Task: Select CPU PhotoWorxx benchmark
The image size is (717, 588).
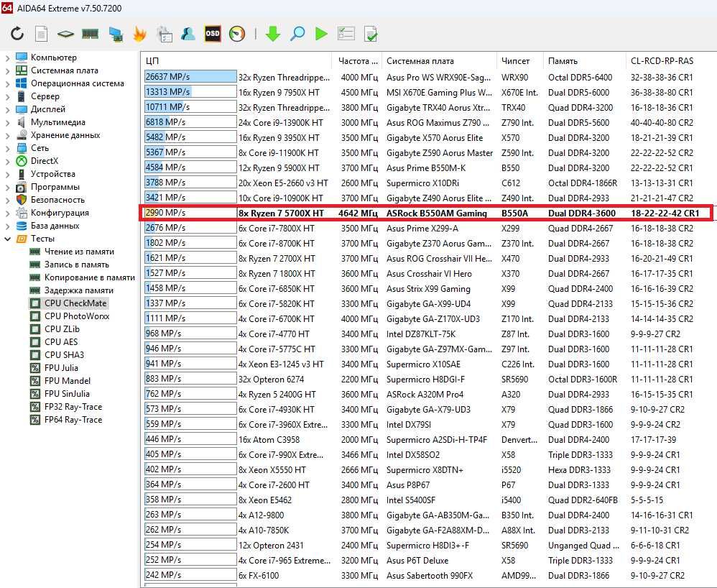Action: coord(76,316)
